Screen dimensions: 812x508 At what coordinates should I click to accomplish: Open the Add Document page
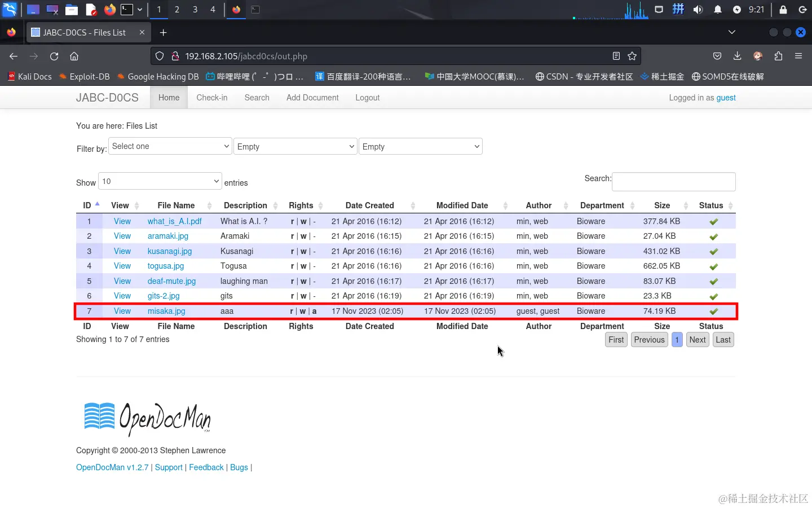tap(312, 98)
